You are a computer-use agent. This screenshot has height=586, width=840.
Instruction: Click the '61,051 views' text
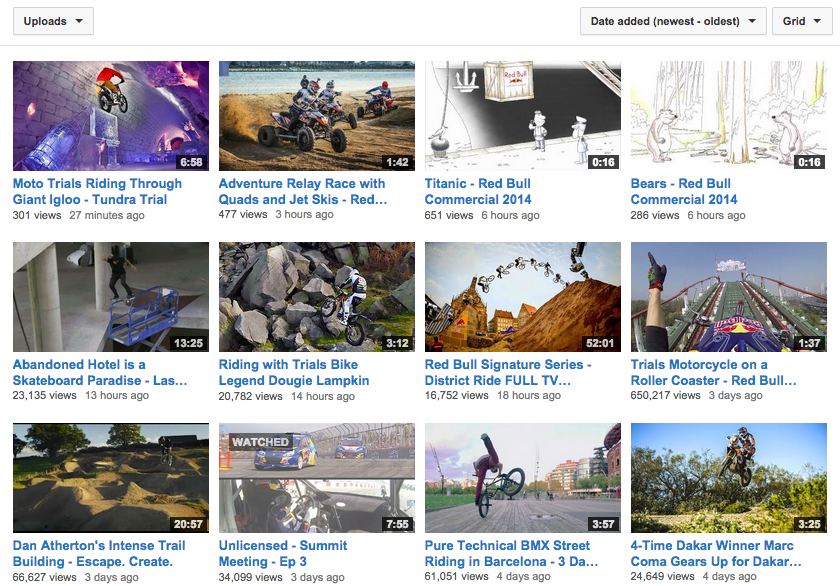click(456, 576)
